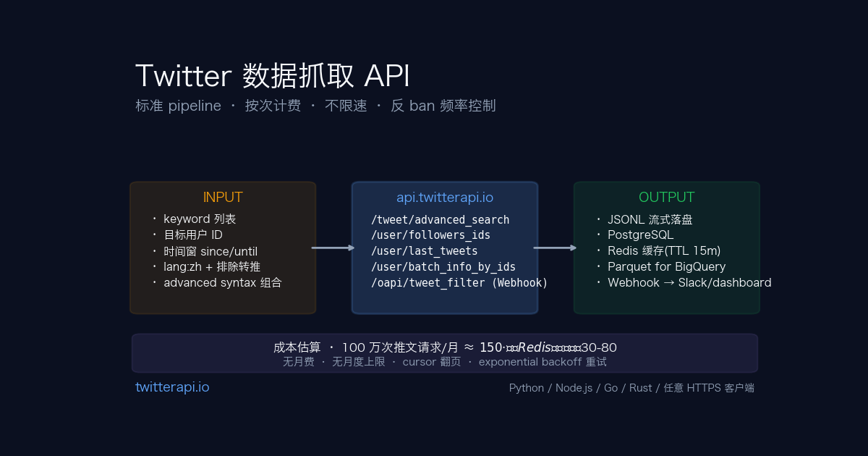This screenshot has width=868, height=456.
Task: Click the OUTPUT box heading
Action: coord(666,197)
